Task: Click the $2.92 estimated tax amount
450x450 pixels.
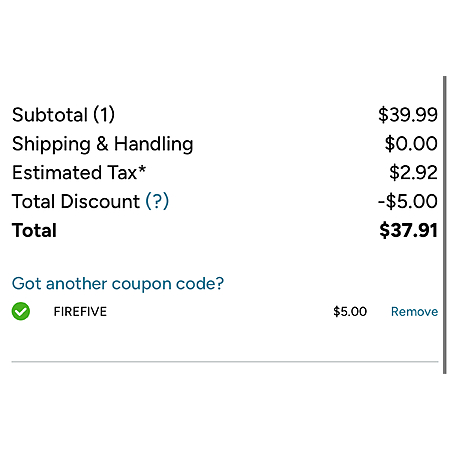Action: [413, 173]
